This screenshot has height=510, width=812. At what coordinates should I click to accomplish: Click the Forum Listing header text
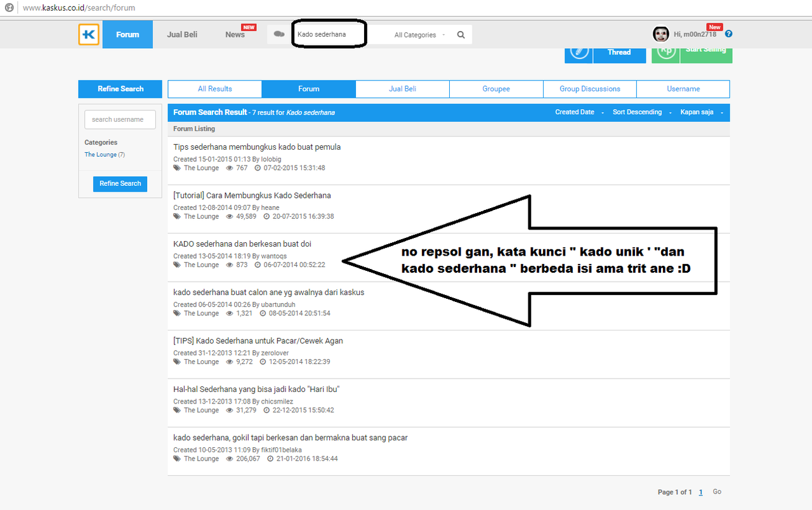pyautogui.click(x=194, y=129)
